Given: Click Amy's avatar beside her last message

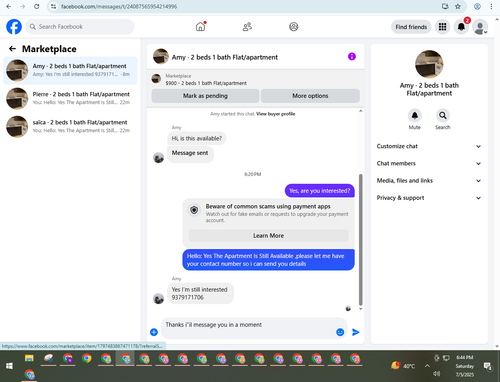Looking at the screenshot, I should (x=158, y=299).
